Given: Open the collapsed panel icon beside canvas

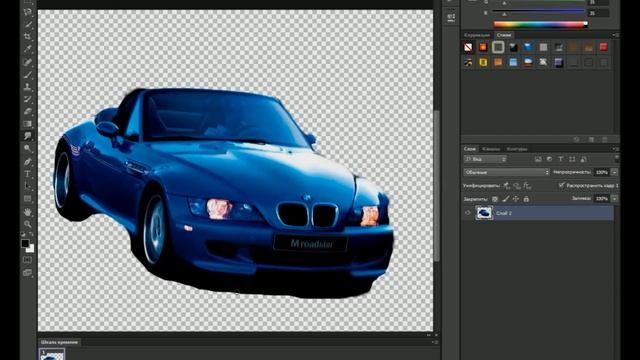Looking at the screenshot, I should point(451,17).
